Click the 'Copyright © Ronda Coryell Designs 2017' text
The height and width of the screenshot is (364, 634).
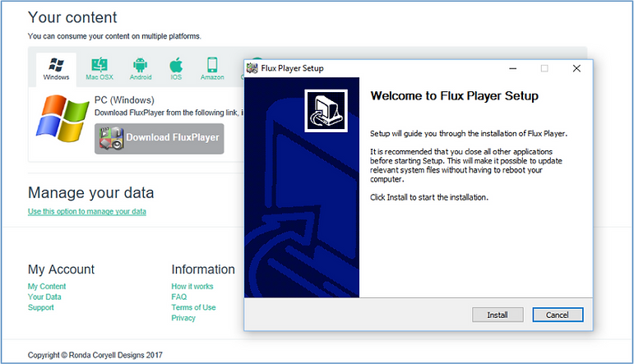pos(95,355)
